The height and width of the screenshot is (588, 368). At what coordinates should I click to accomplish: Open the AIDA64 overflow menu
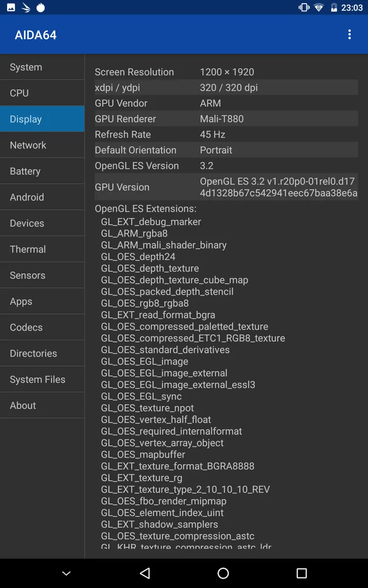point(350,34)
